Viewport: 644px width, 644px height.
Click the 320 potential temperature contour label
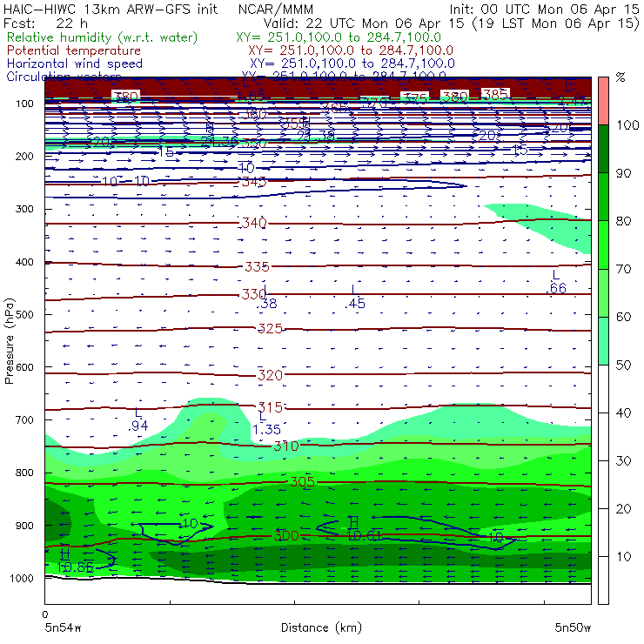tap(270, 375)
